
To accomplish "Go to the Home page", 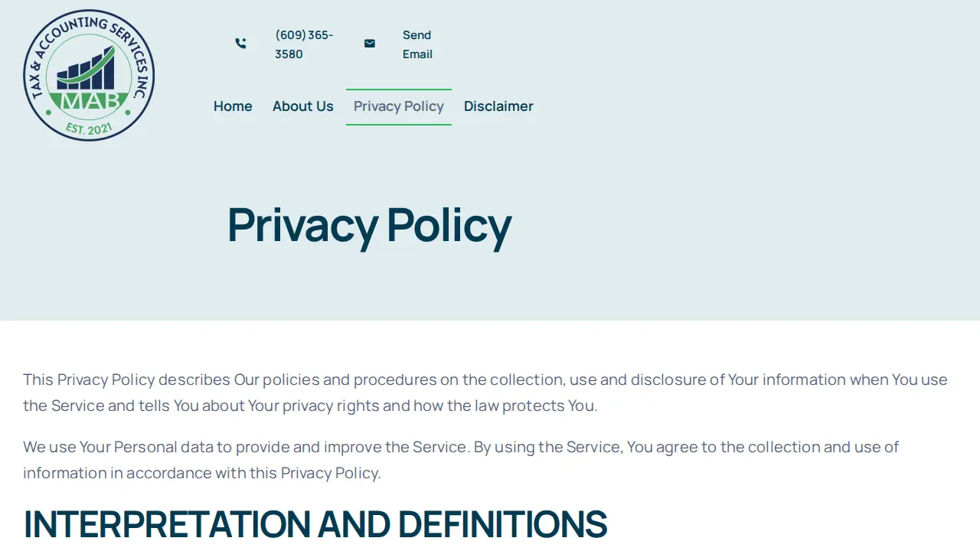I will 233,106.
